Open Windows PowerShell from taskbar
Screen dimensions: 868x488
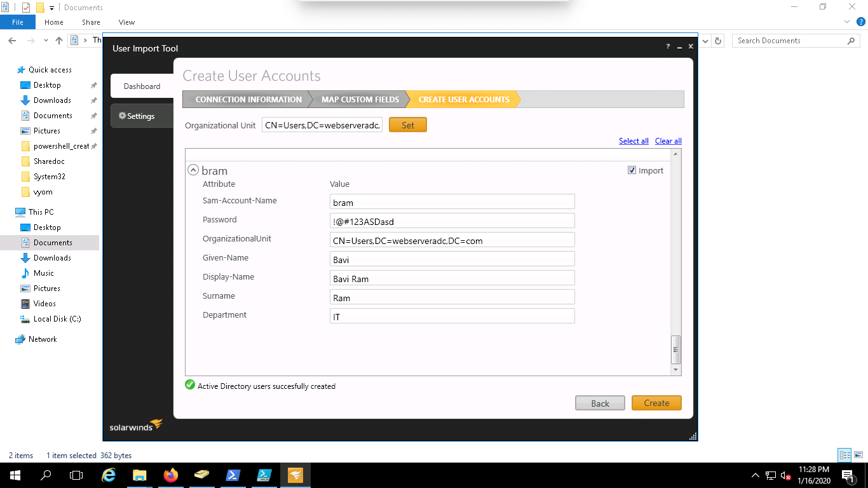(x=233, y=475)
